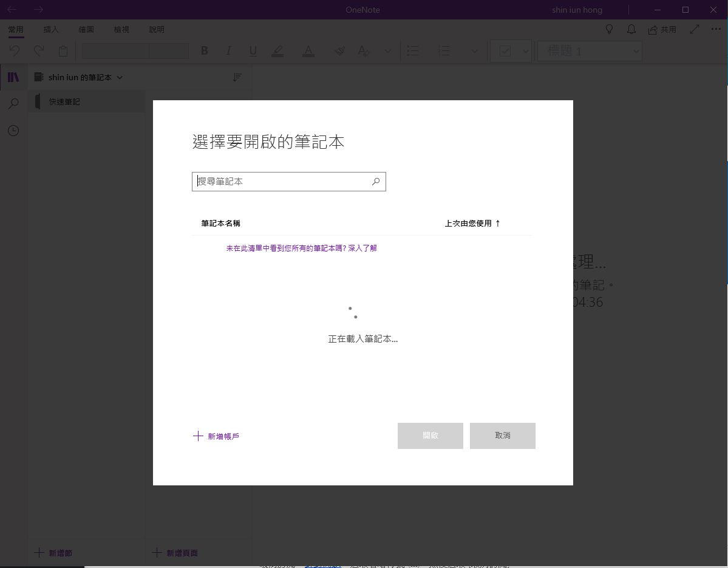
Task: Toggle Underline formatting
Action: coord(253,50)
